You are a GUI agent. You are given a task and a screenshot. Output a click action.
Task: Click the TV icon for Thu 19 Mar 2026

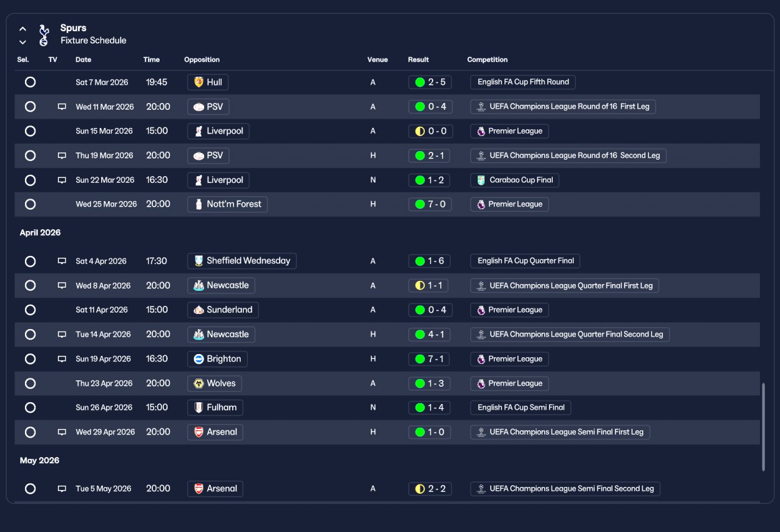(x=62, y=155)
